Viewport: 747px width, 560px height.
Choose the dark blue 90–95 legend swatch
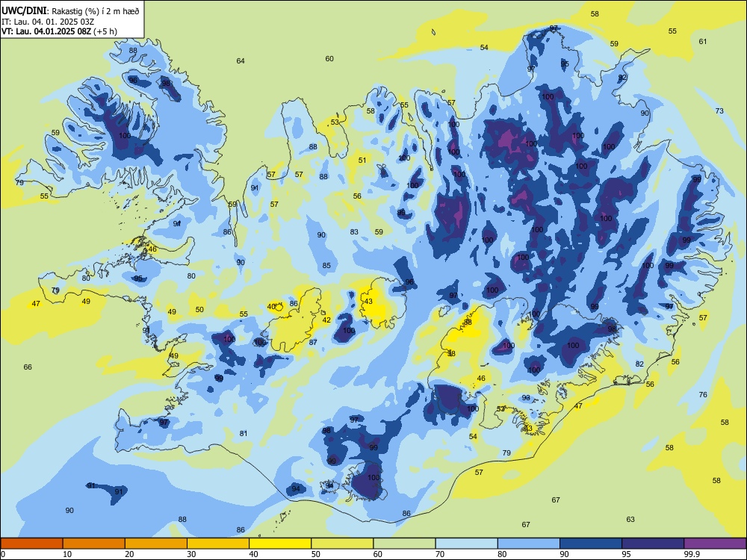click(x=591, y=544)
